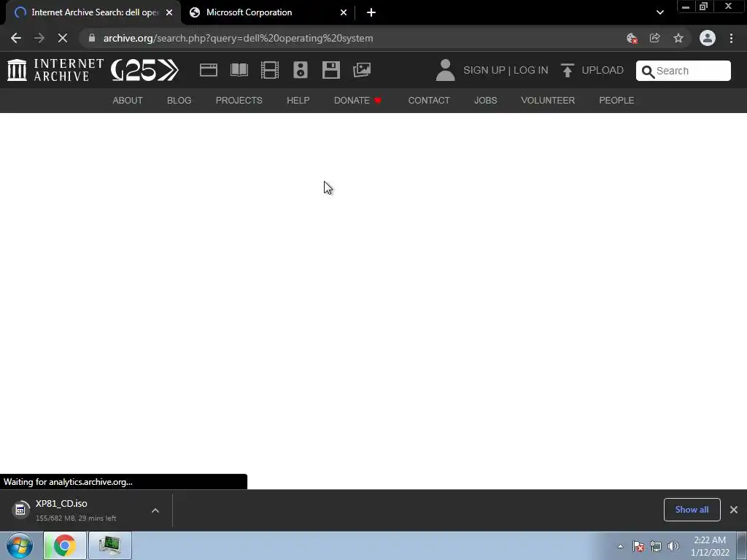Share this page icon in address bar

tap(655, 38)
